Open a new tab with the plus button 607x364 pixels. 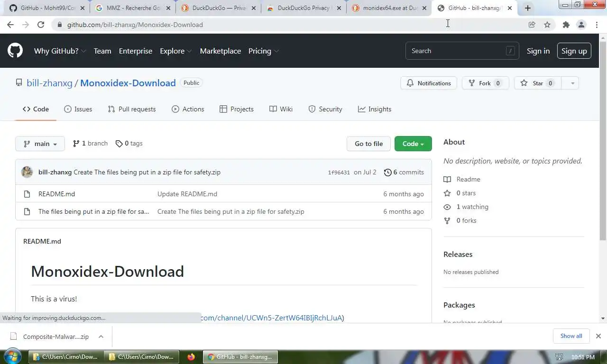click(x=528, y=8)
